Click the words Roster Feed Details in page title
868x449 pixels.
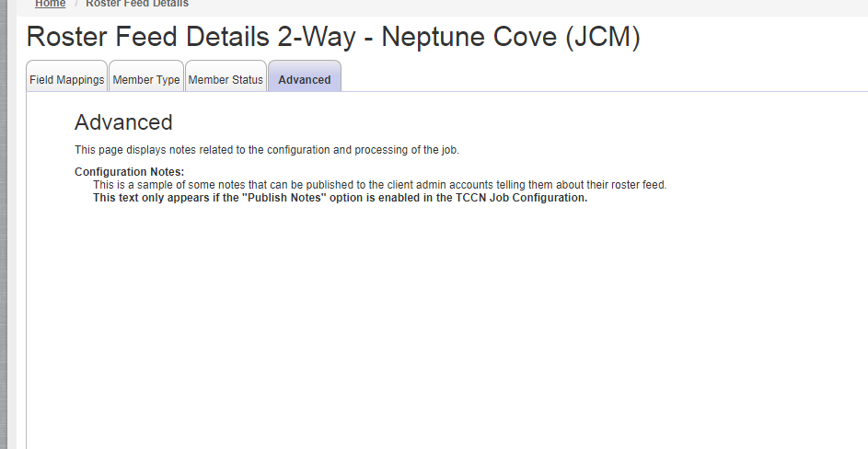148,37
